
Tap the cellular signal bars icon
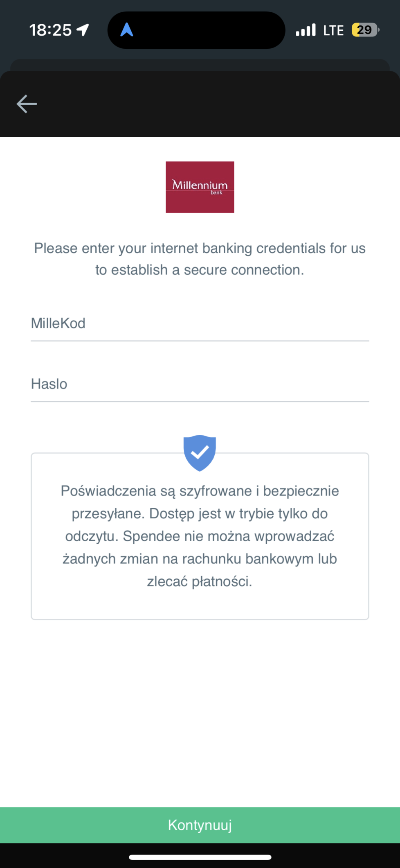[x=306, y=30]
